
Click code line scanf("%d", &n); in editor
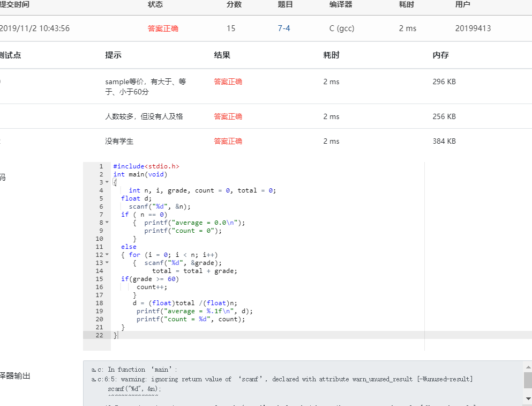tap(160, 206)
